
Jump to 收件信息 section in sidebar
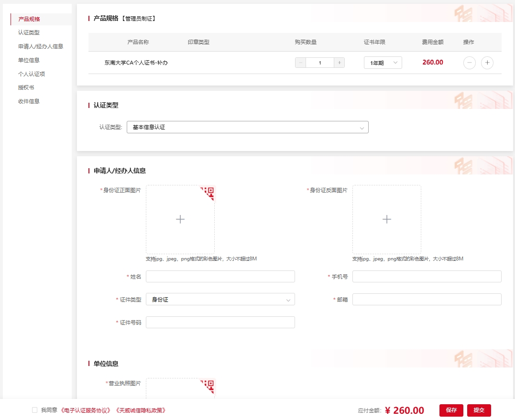(x=29, y=101)
